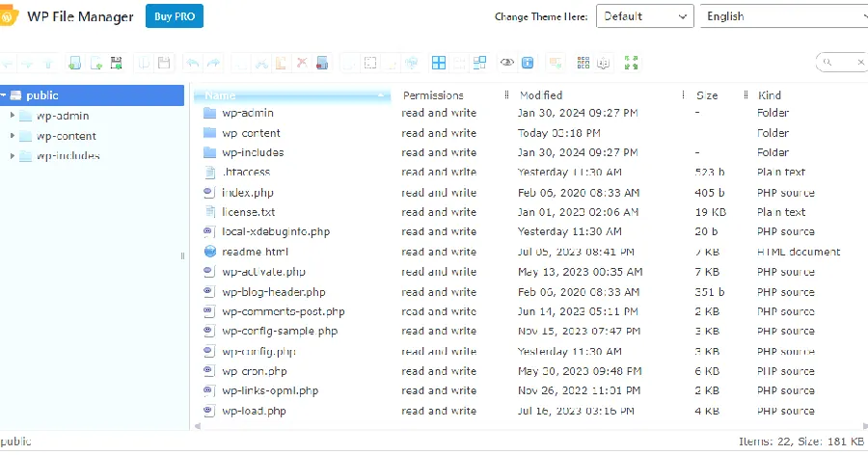This screenshot has height=455, width=868.
Task: Clear the search with the x button
Action: click(x=860, y=62)
